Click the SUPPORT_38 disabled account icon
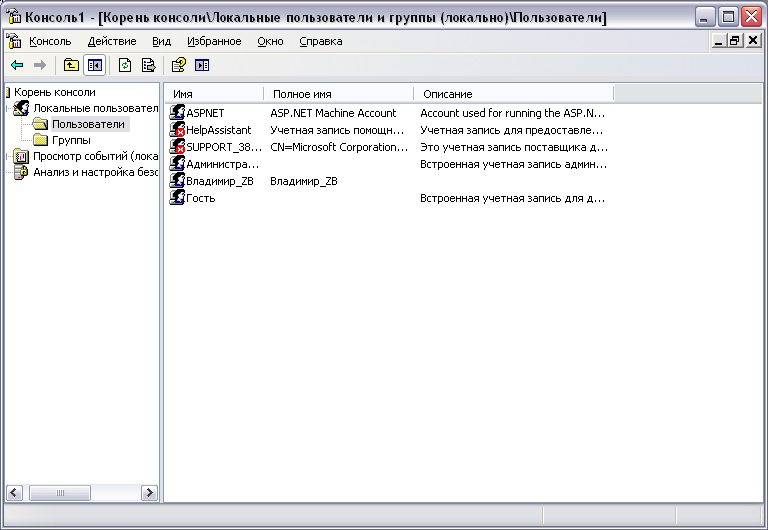Viewport: 768px width, 530px height. 177,147
